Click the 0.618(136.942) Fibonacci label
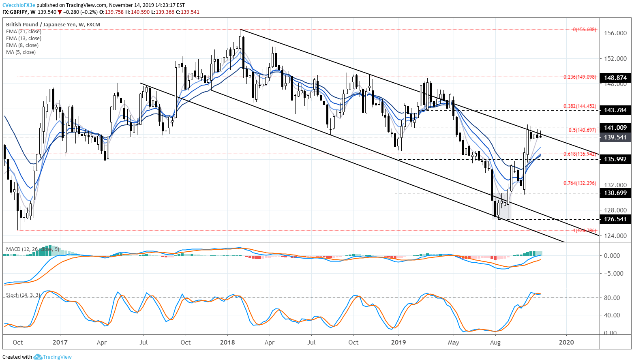Screen dimensions: 634x364 coord(580,154)
